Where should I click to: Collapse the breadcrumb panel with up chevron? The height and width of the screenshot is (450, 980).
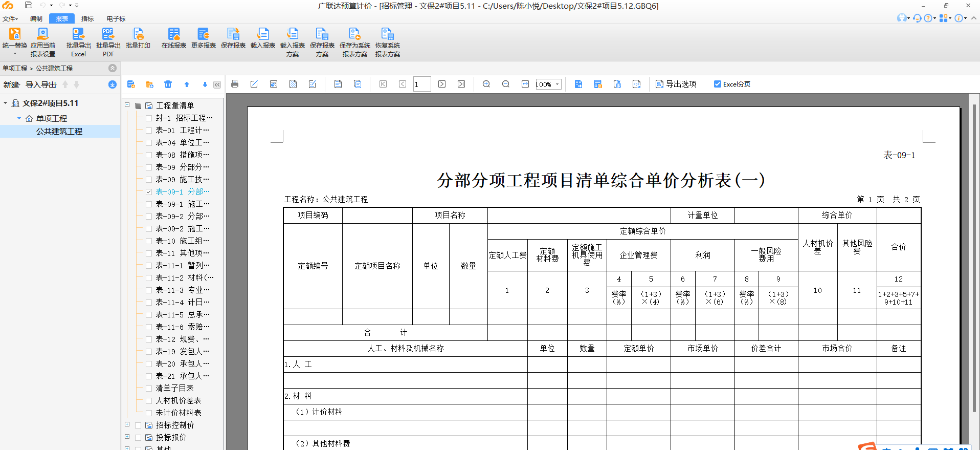click(x=113, y=68)
